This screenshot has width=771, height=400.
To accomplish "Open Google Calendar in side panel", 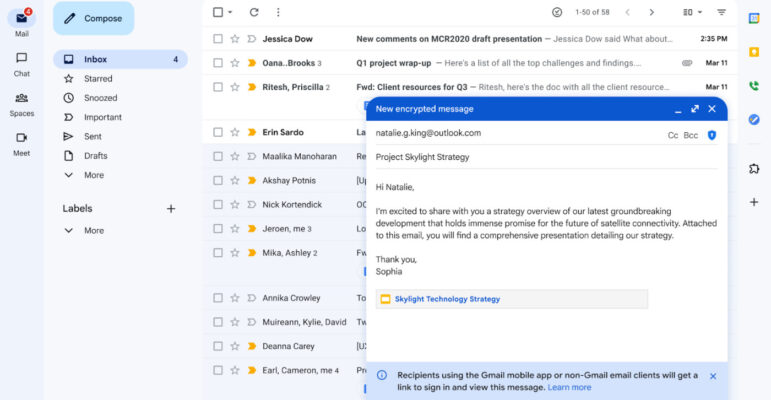I will click(754, 17).
